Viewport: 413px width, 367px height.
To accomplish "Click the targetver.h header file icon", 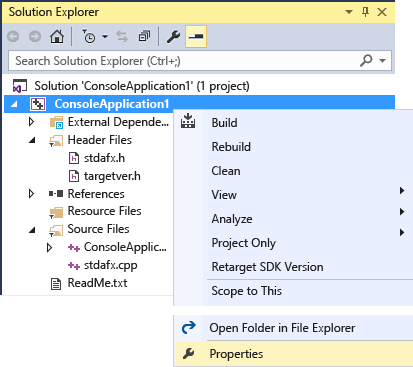I will point(74,176).
